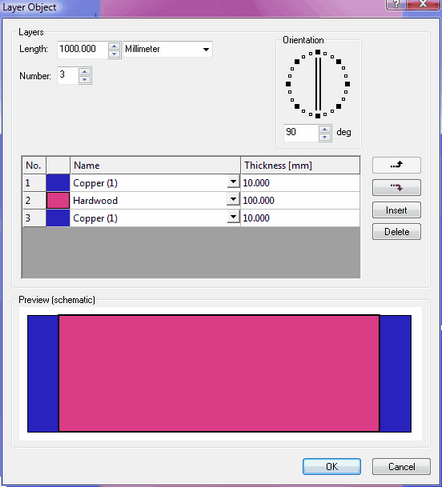Increase the Length spinner value
442x487 pixels.
(x=114, y=46)
